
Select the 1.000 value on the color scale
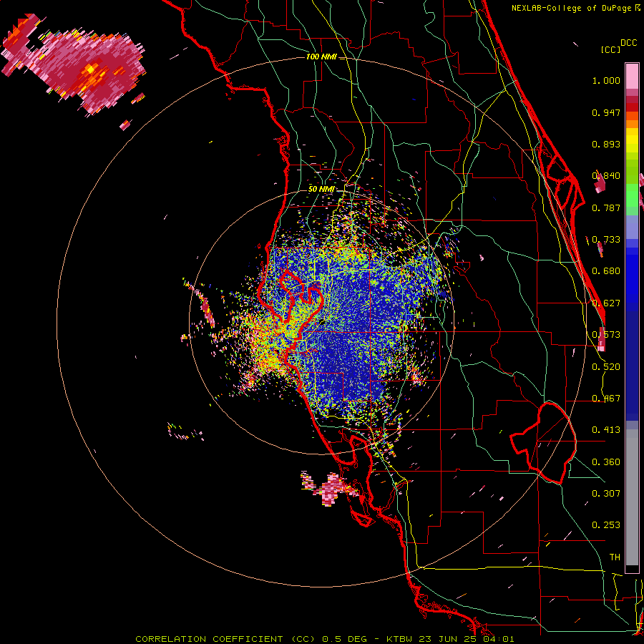point(606,80)
